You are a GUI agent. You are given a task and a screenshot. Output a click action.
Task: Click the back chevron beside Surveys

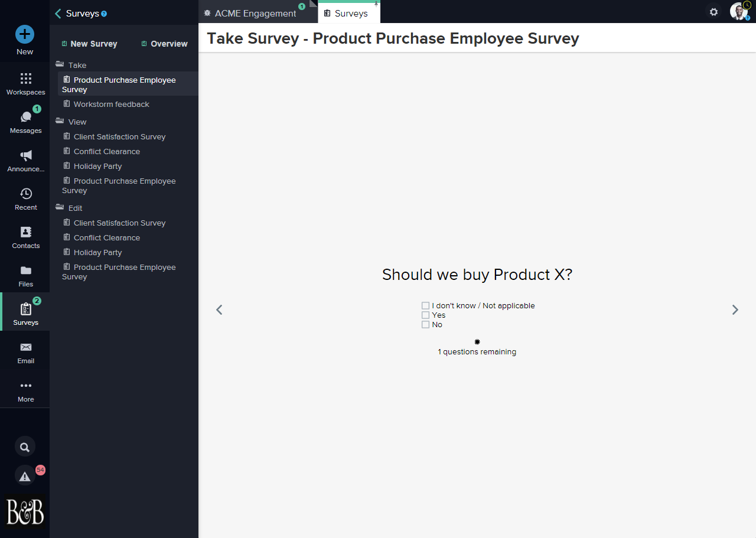tap(58, 14)
